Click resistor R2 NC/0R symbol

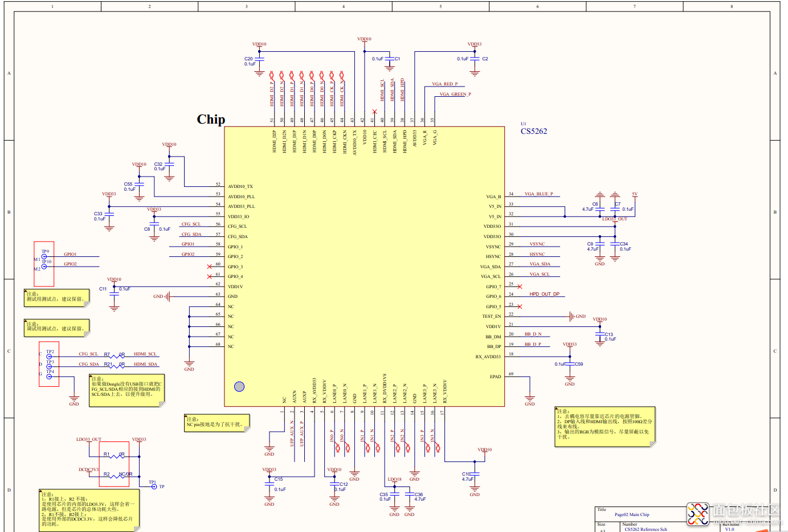click(x=117, y=477)
